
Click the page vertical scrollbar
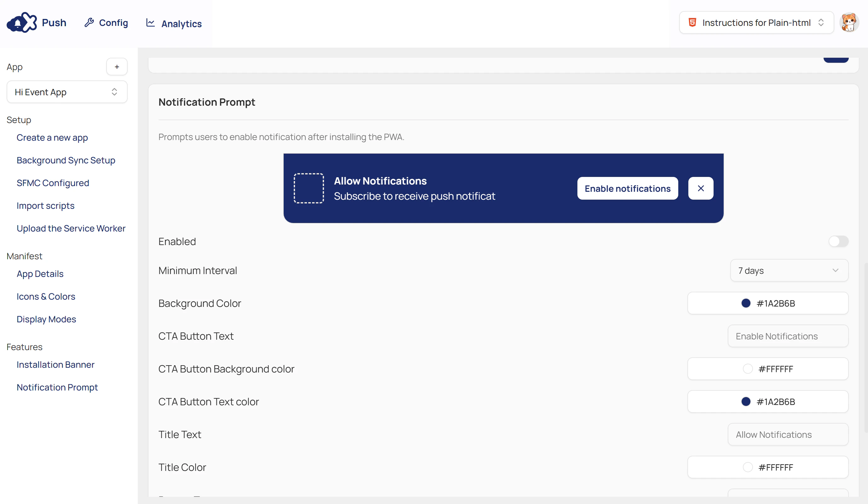[866, 348]
